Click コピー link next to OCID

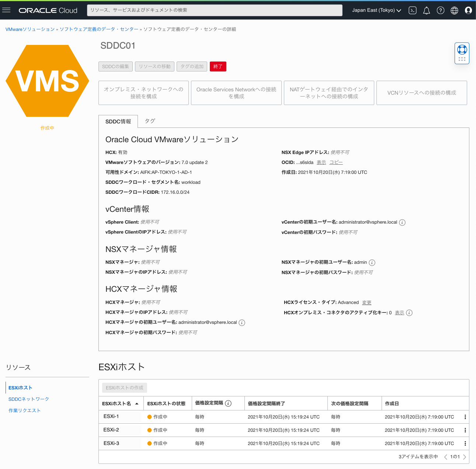(x=336, y=162)
